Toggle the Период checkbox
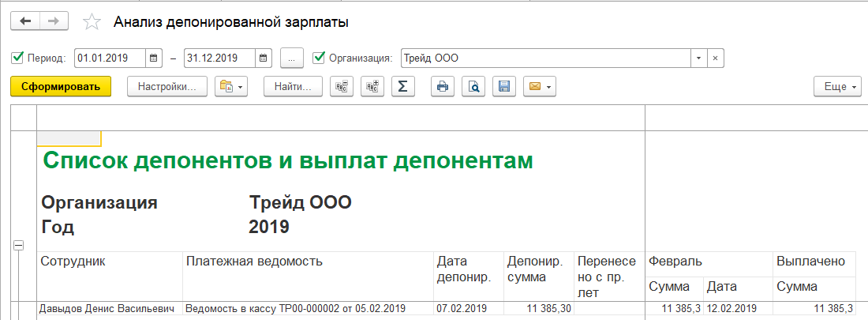Viewport: 868px width, 320px height. point(17,57)
